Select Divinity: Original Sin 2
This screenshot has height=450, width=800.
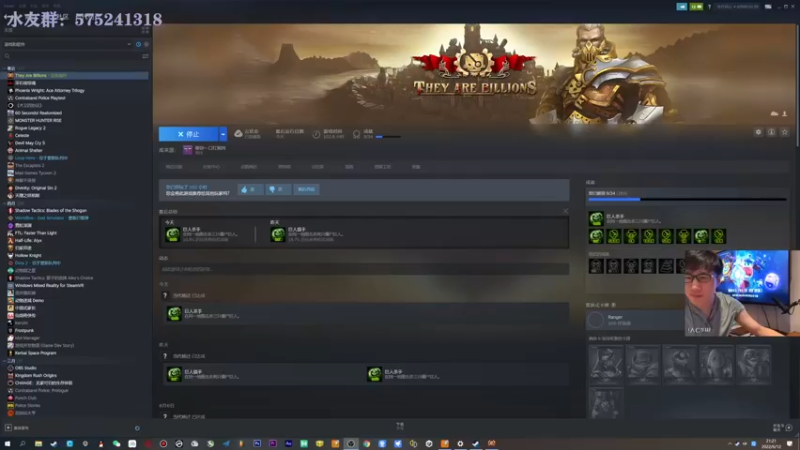tap(36, 188)
